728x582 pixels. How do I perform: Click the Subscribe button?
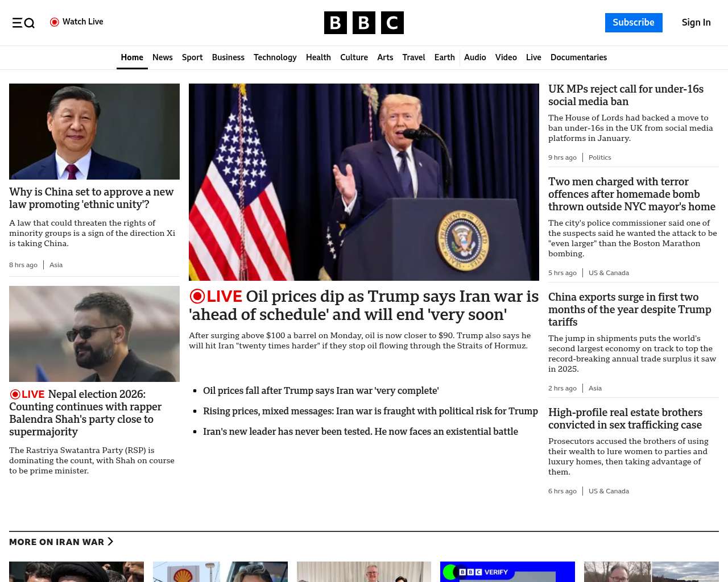click(x=633, y=23)
